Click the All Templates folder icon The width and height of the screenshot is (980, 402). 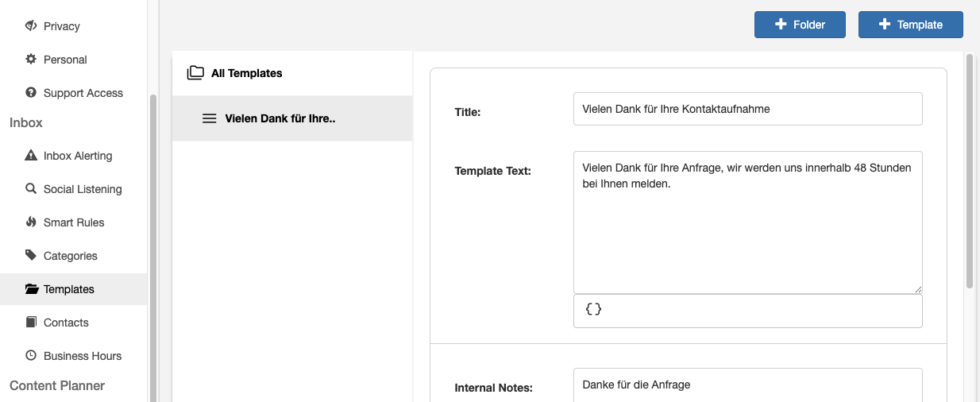[x=195, y=73]
